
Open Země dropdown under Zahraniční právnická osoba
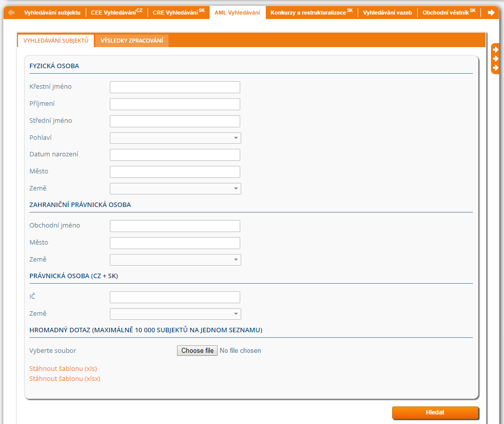175,260
